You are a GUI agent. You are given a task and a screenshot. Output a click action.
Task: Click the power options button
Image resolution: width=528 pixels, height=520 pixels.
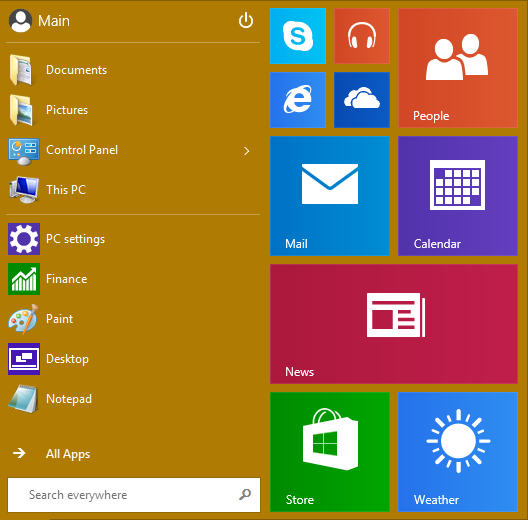(246, 21)
